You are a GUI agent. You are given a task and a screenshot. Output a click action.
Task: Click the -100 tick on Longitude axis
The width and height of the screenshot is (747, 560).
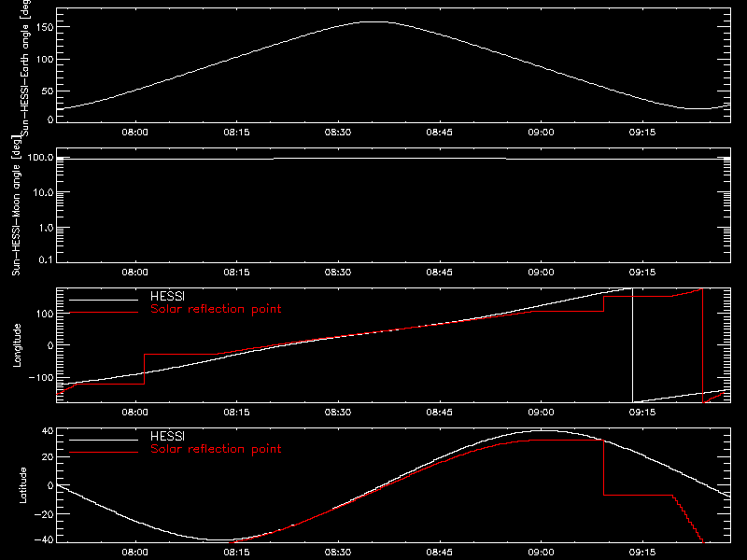pos(41,377)
